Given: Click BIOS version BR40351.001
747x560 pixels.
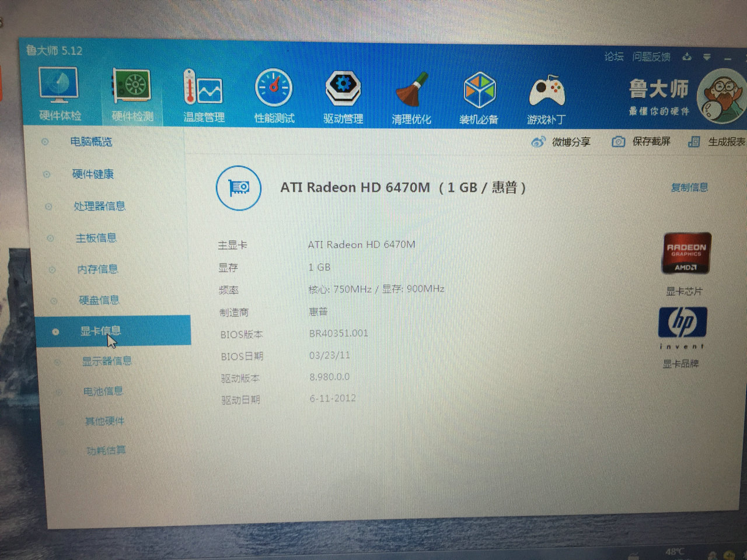Looking at the screenshot, I should tap(338, 333).
